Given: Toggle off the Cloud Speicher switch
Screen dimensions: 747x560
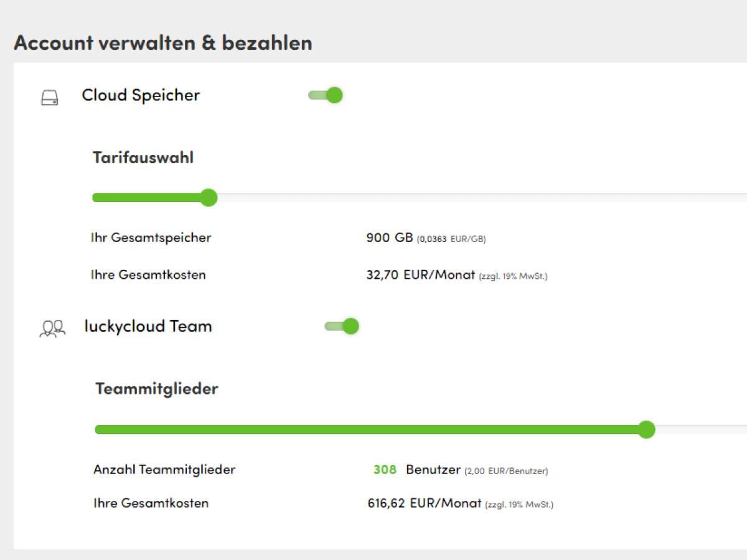Looking at the screenshot, I should [326, 95].
